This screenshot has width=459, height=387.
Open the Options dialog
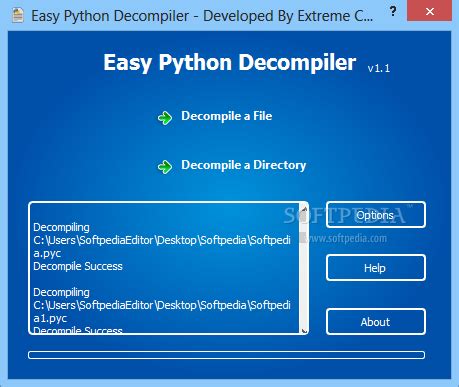click(376, 215)
